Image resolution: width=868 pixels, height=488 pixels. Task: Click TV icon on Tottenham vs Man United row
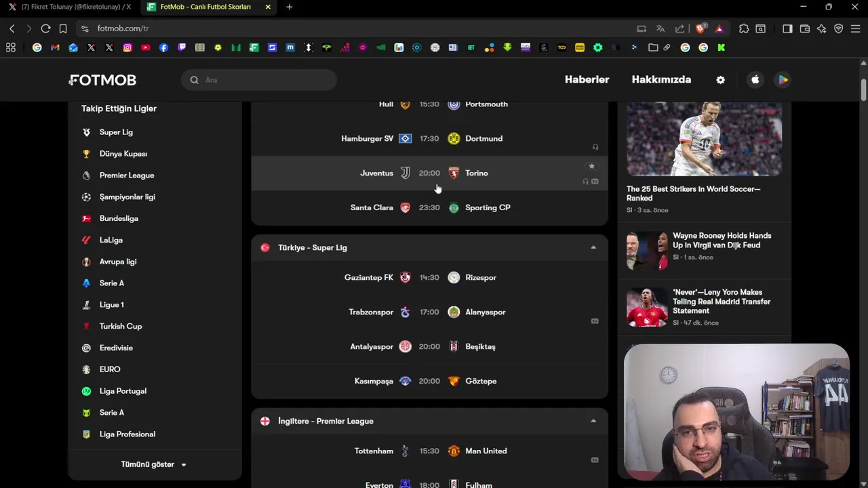point(595,460)
